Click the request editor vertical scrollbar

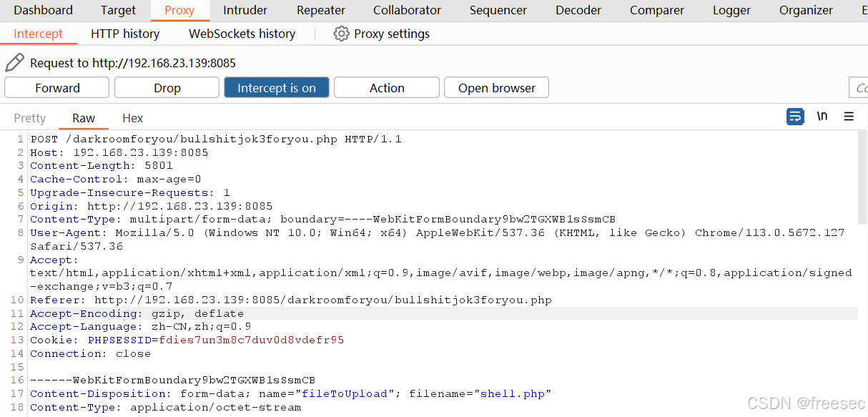(862, 177)
